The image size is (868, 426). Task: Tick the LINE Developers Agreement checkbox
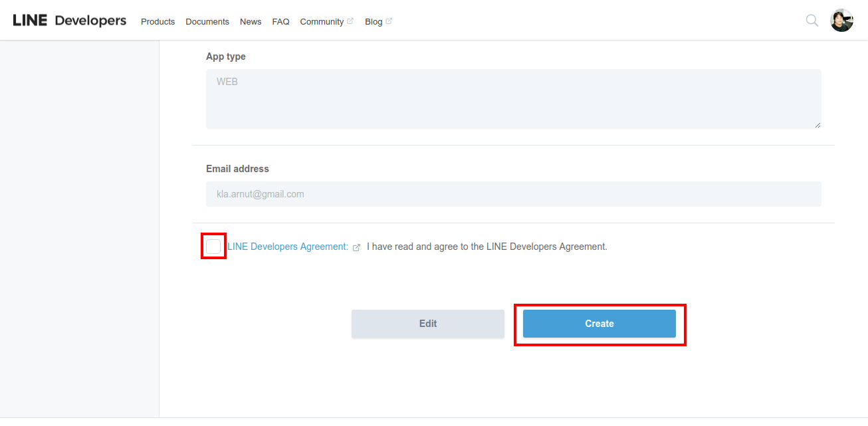[213, 247]
